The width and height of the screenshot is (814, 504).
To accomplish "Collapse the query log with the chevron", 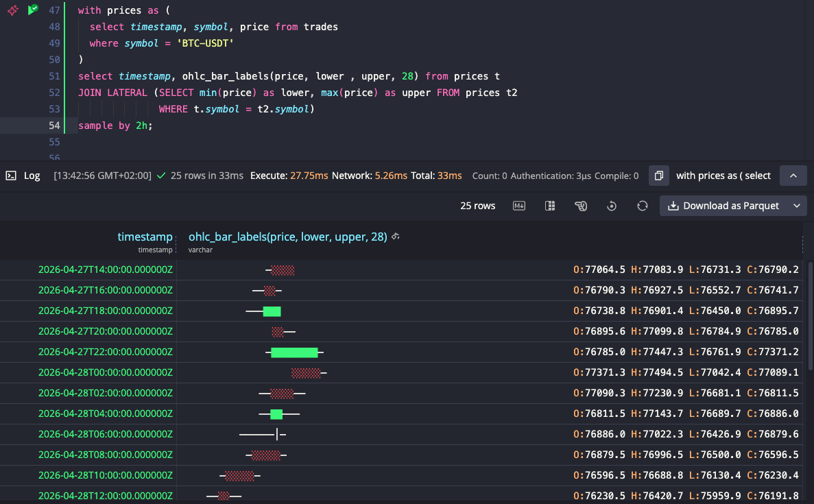I will pos(793,176).
